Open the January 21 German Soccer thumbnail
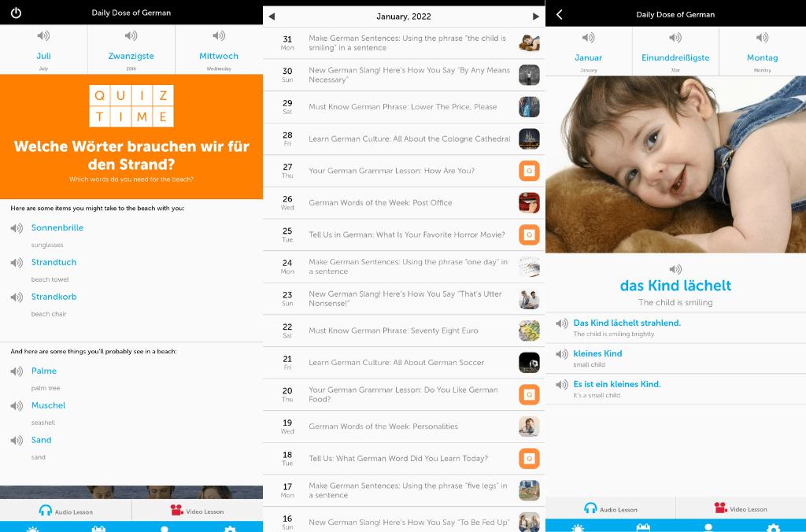 click(529, 363)
